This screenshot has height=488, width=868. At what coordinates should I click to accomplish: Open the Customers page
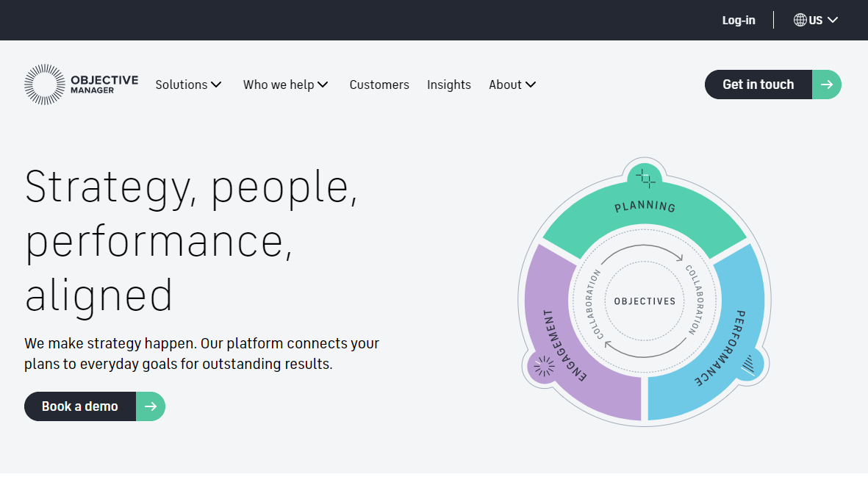click(x=379, y=85)
